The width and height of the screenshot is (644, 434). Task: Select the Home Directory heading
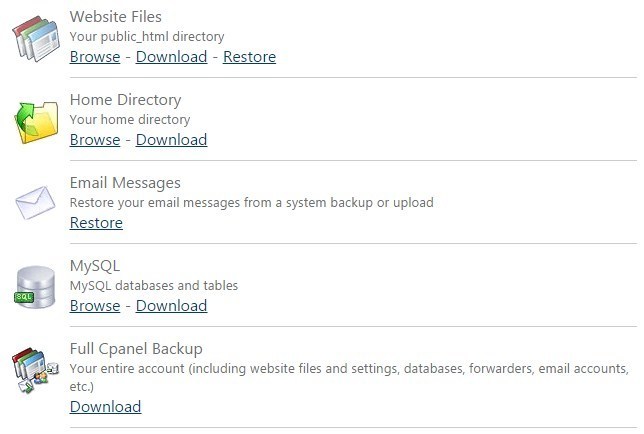click(125, 100)
